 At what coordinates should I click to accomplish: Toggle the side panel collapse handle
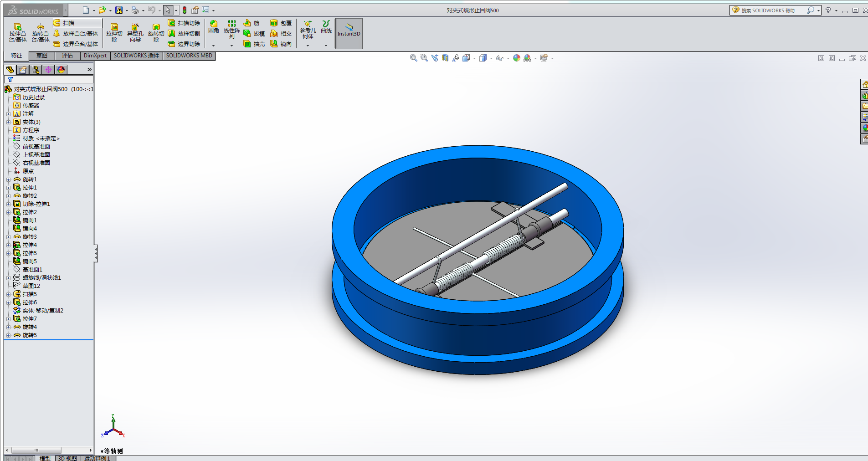(96, 254)
